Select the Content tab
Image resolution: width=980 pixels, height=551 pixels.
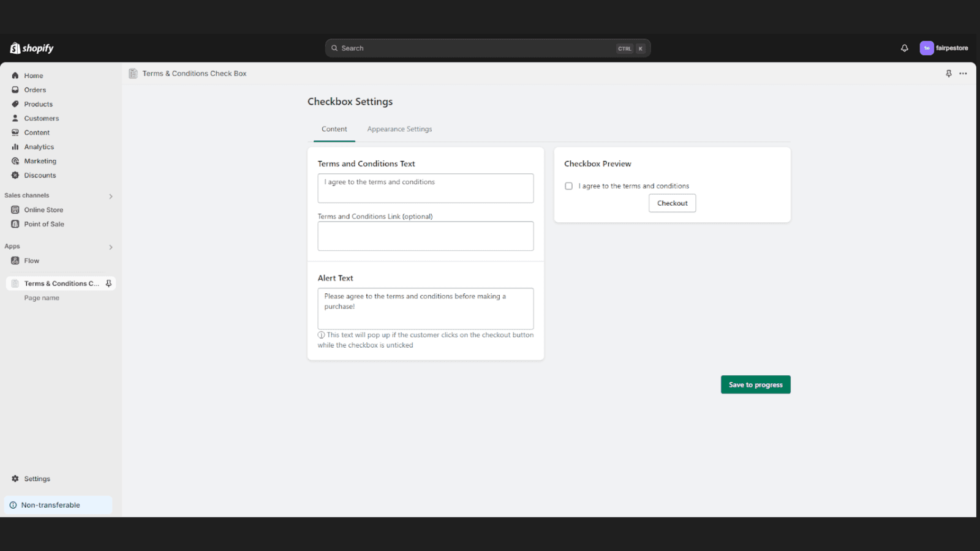coord(334,129)
